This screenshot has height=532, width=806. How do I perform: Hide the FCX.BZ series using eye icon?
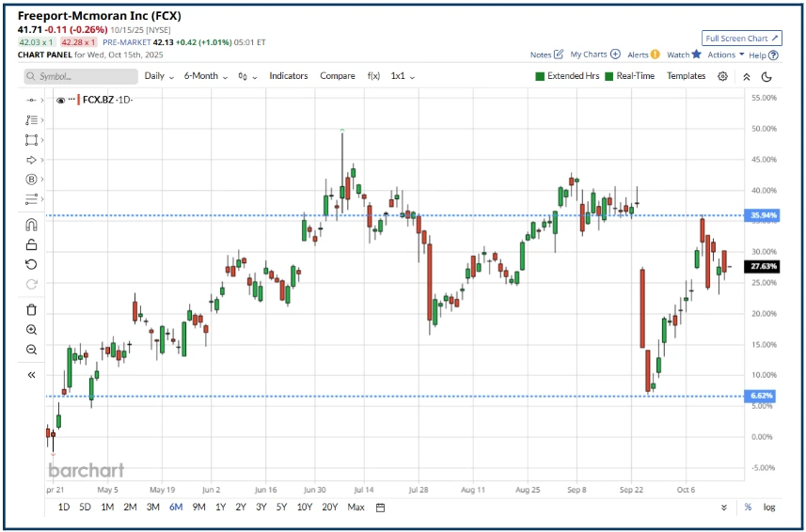(61, 100)
